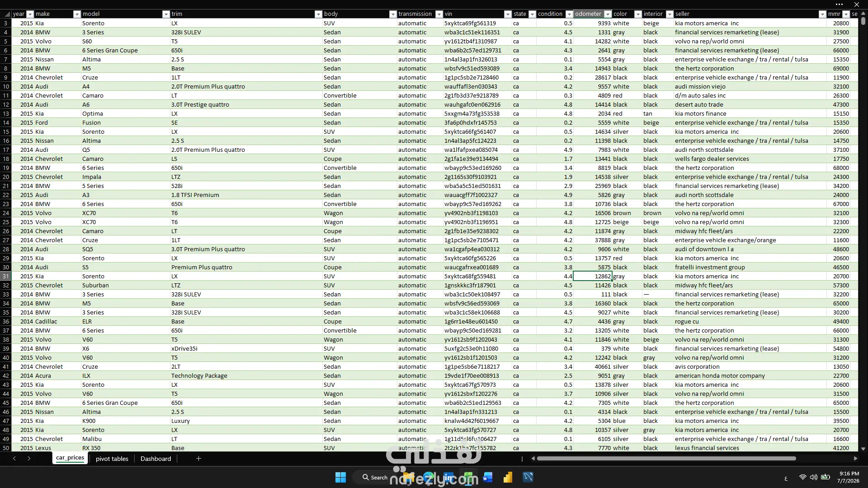Select the trim cell 'Technology Package'
The height and width of the screenshot is (488, 868).
[x=246, y=375]
